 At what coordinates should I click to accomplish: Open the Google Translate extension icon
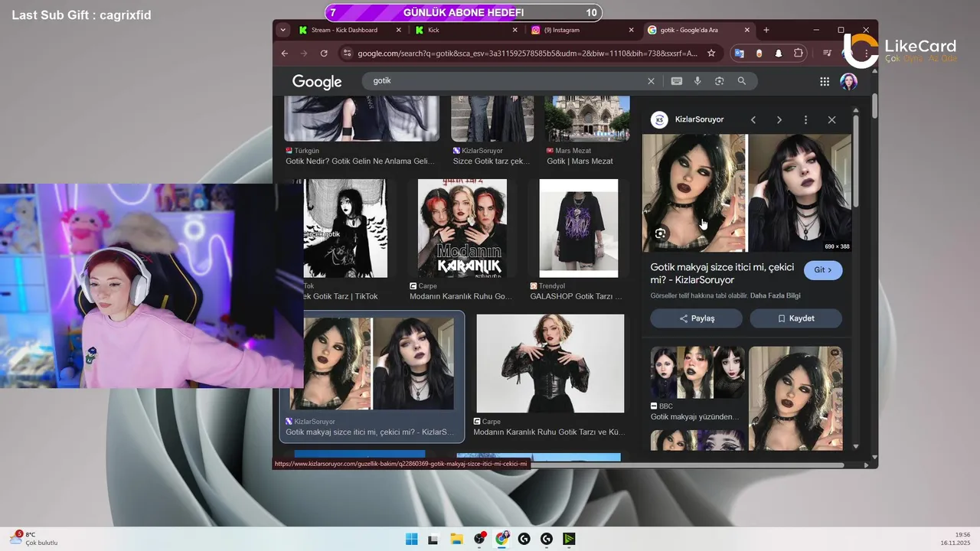[739, 54]
